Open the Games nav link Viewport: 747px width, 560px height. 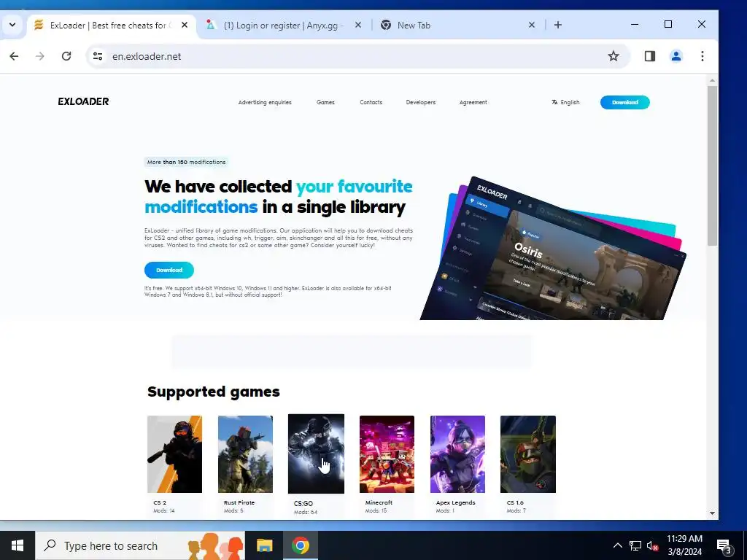(x=325, y=102)
